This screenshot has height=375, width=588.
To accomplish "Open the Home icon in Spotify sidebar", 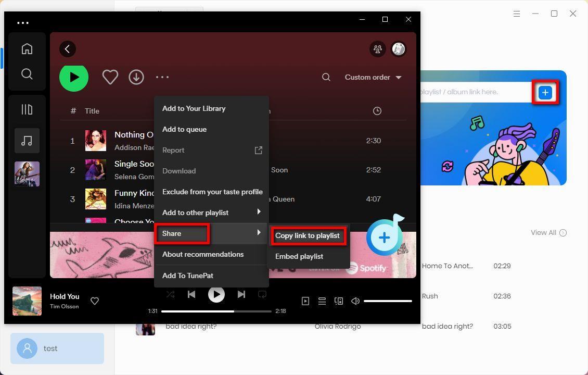I will (27, 49).
